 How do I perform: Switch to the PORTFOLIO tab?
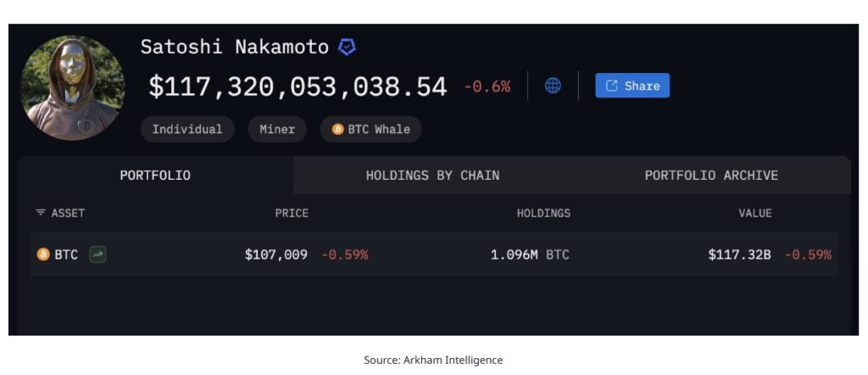[155, 176]
